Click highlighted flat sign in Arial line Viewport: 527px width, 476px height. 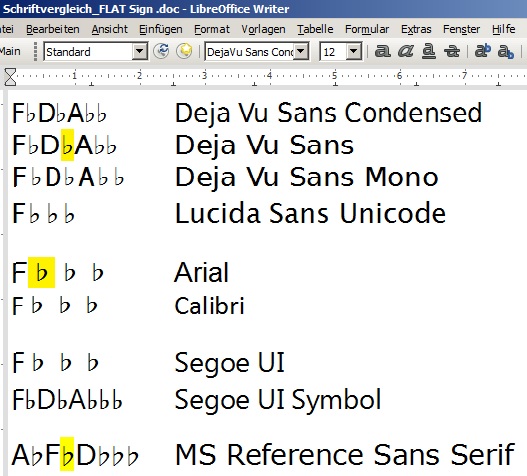pyautogui.click(x=41, y=272)
